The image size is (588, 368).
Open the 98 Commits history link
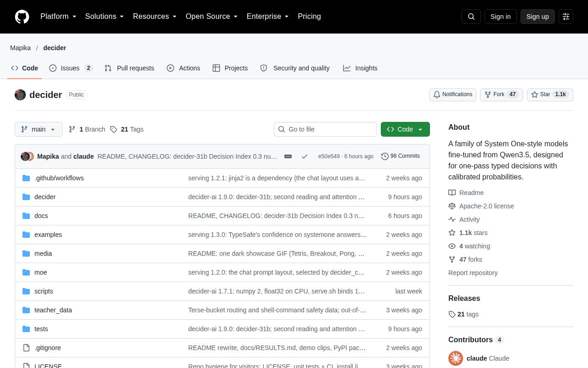tap(401, 156)
